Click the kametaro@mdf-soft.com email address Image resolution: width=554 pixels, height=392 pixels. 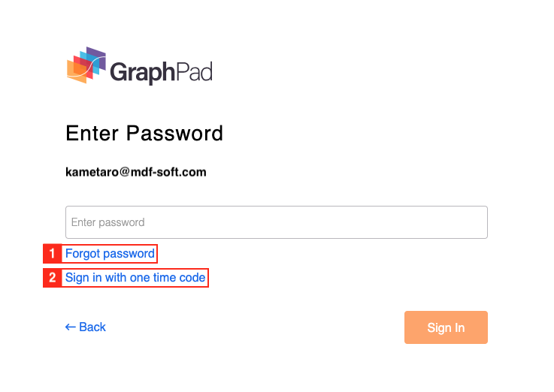(x=136, y=172)
